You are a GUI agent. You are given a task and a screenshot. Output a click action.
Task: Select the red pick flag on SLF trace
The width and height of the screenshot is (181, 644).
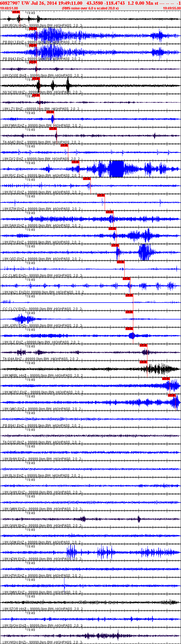129,329
